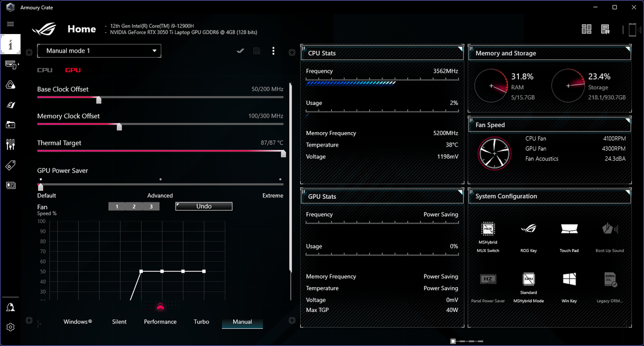Open the tuning sliders sidebar icon
The height and width of the screenshot is (346, 644).
click(10, 145)
